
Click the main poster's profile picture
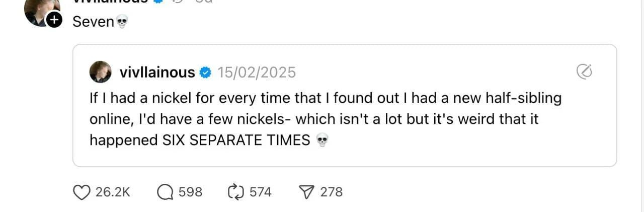(40, 10)
